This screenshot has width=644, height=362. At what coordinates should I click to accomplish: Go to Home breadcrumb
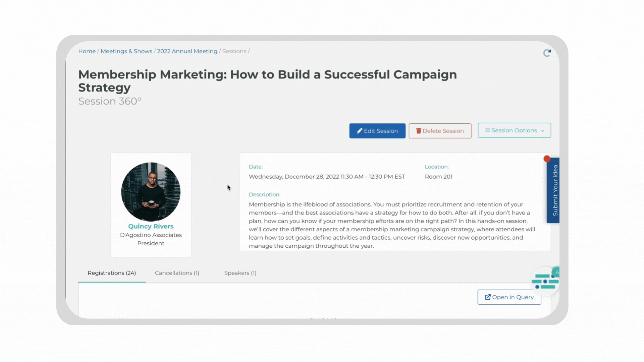[x=87, y=51]
